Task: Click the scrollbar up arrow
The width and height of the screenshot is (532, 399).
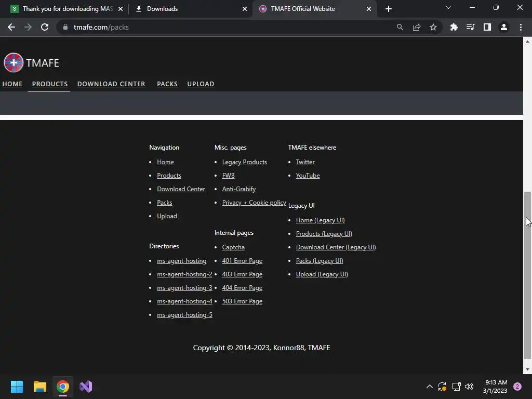Action: (x=527, y=42)
